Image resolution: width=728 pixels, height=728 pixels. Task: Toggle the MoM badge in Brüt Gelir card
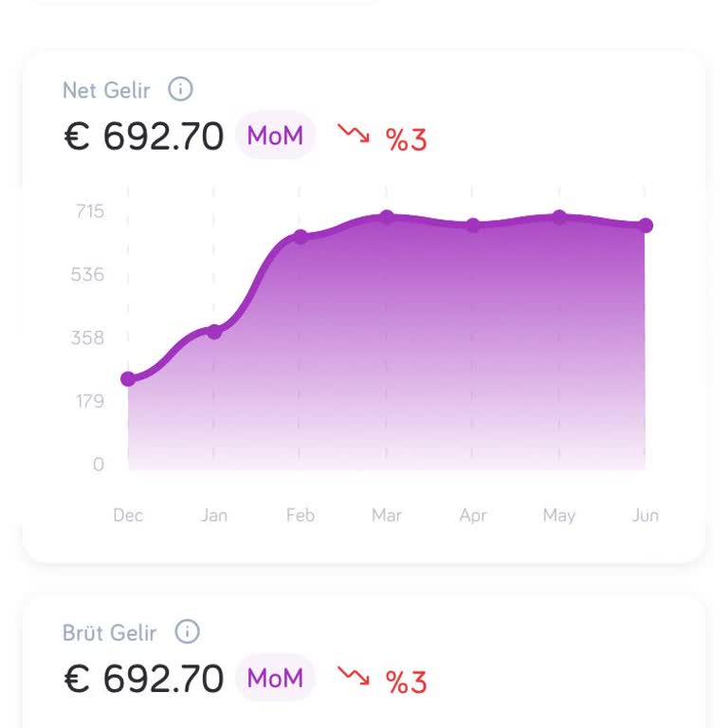point(275,678)
